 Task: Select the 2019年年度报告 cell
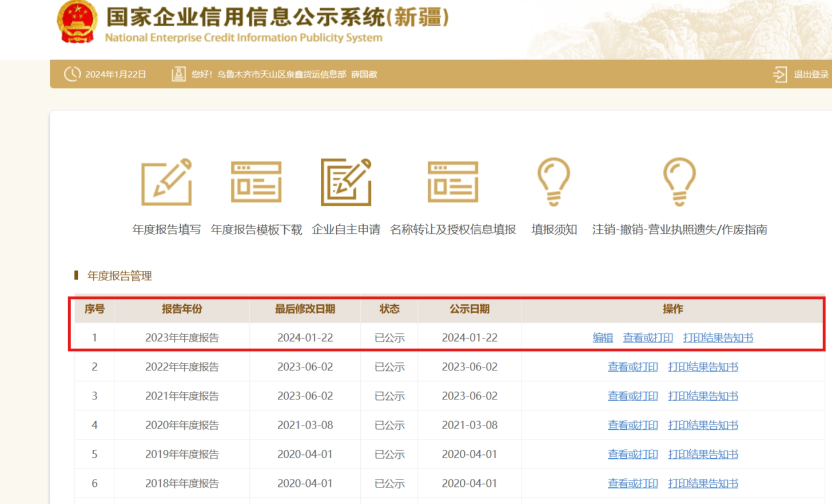tap(182, 454)
